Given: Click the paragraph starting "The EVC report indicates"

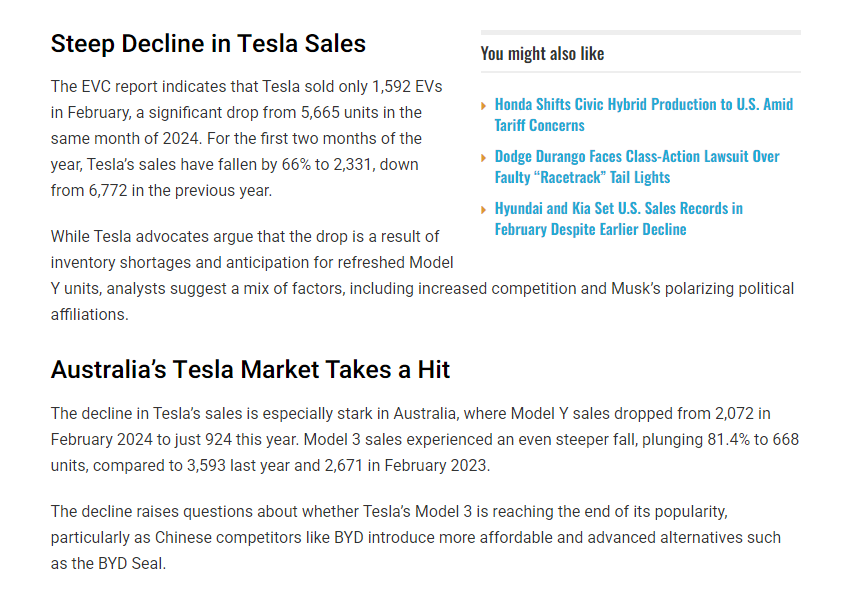Looking at the screenshot, I should pyautogui.click(x=237, y=138).
